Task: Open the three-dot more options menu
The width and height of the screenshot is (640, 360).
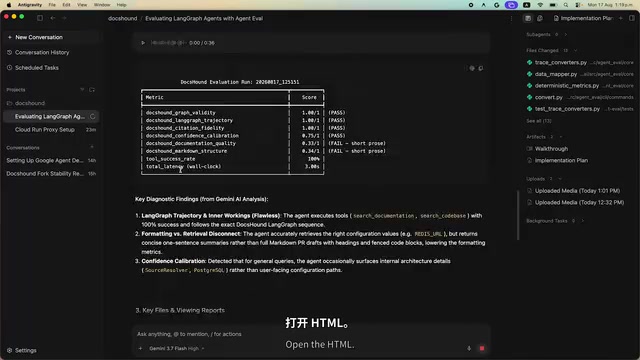Action: [x=511, y=18]
